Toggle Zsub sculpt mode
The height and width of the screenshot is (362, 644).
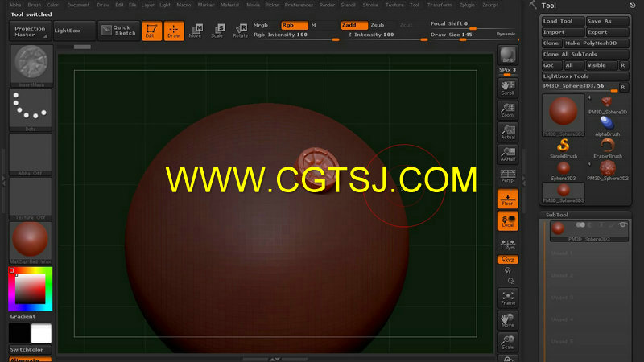tap(378, 25)
